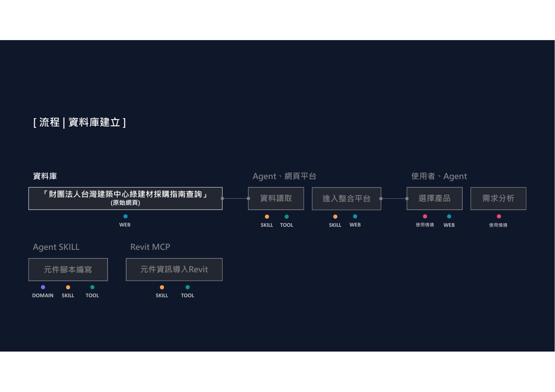Click the orange SKILL dot under 元件腳本編寫
Image resolution: width=555 pixels, height=392 pixels.
(x=68, y=287)
